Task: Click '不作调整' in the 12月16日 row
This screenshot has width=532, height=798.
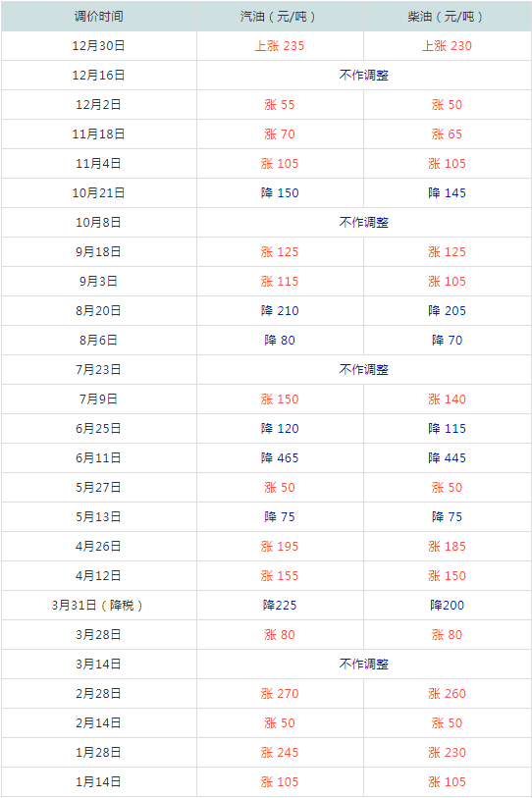Action: (363, 76)
